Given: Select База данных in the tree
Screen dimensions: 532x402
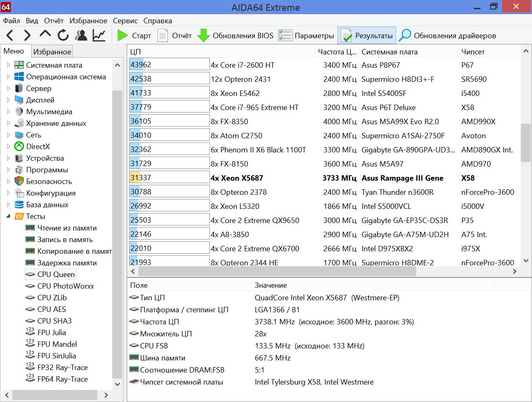Looking at the screenshot, I should click(47, 205).
